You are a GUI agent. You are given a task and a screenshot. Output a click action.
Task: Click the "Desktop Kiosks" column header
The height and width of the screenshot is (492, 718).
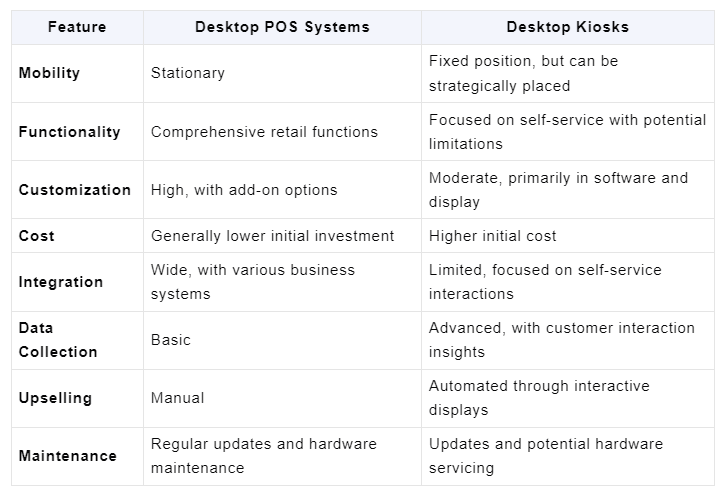[x=567, y=27]
